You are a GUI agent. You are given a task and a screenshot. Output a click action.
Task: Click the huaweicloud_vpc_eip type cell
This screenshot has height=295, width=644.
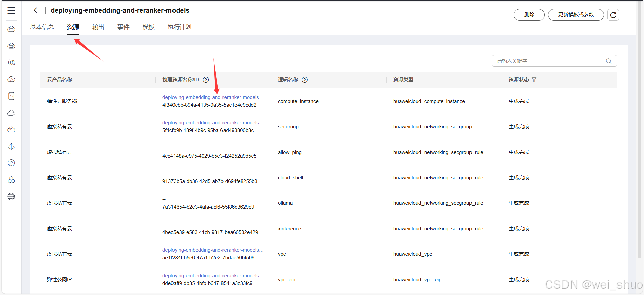417,280
